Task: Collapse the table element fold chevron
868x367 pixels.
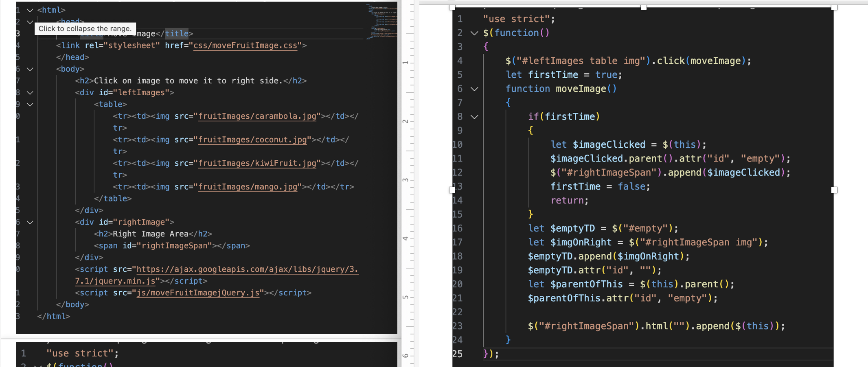Action: point(29,104)
